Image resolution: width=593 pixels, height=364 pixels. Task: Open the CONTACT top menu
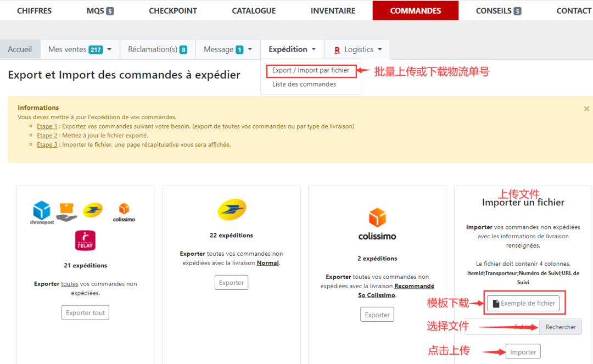[574, 10]
